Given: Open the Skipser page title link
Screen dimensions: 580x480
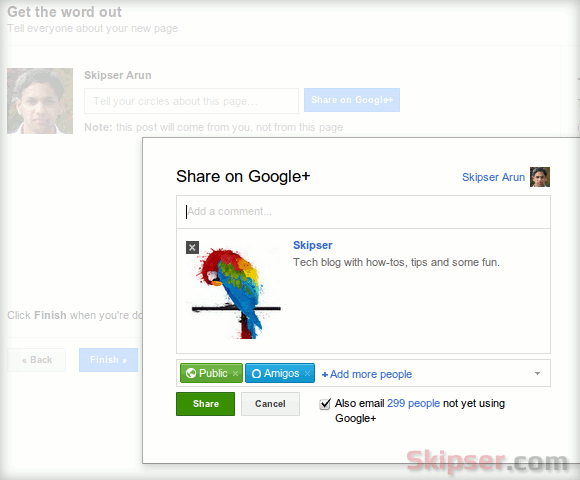Looking at the screenshot, I should [313, 245].
